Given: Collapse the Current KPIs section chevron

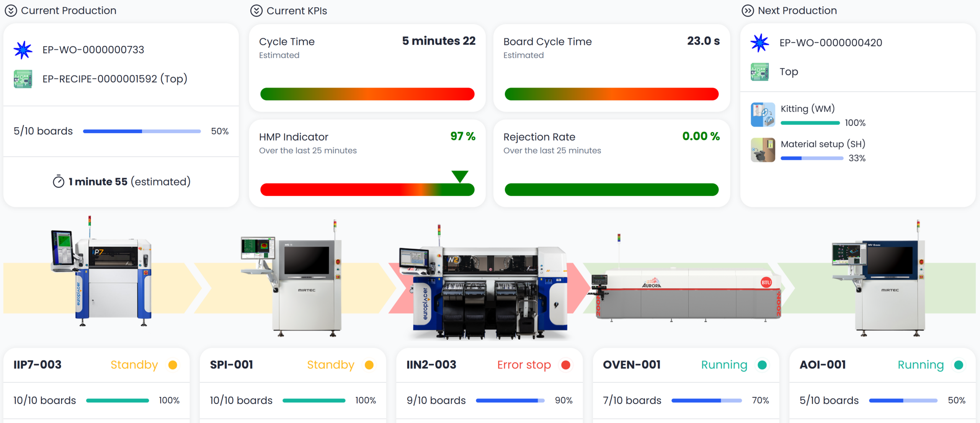Looking at the screenshot, I should [x=256, y=11].
